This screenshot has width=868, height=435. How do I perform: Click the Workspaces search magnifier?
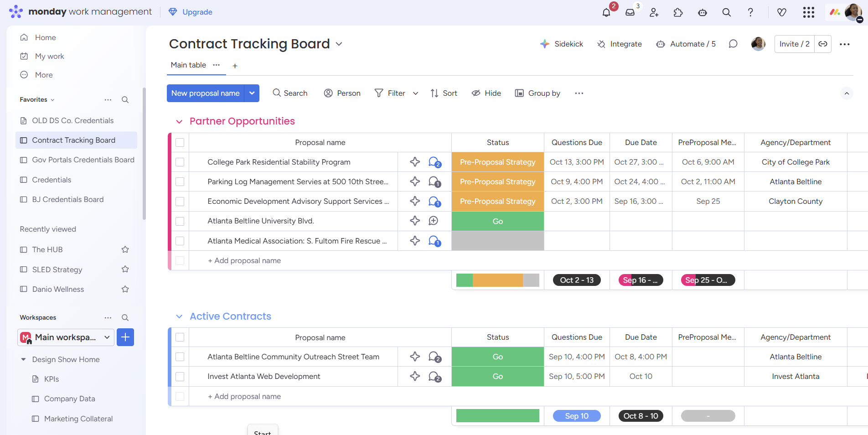(x=125, y=318)
